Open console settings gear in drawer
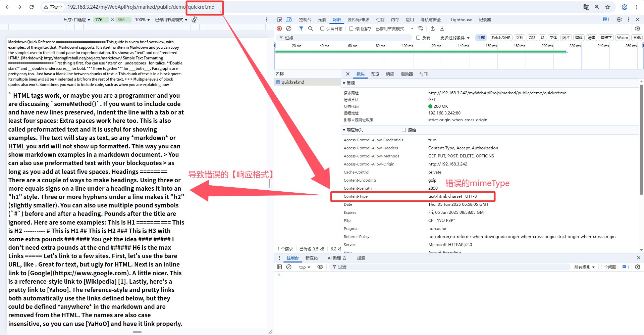644x335 pixels. point(638,267)
